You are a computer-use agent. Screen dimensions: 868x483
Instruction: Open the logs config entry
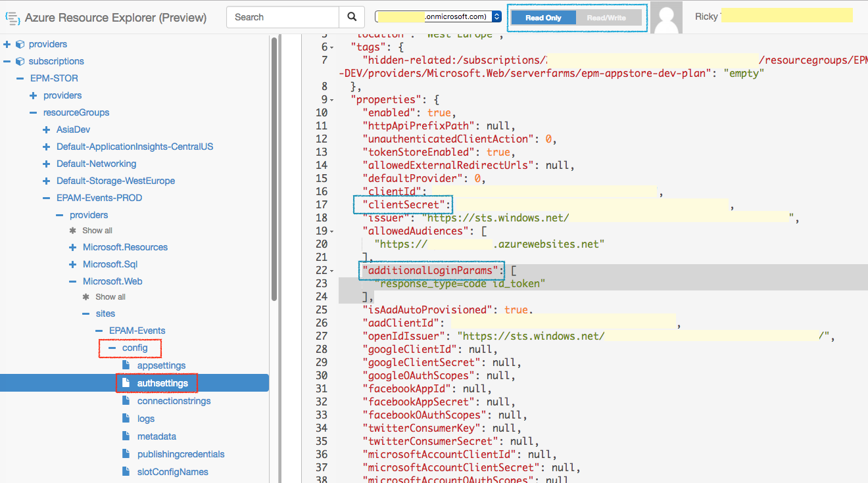tap(146, 419)
